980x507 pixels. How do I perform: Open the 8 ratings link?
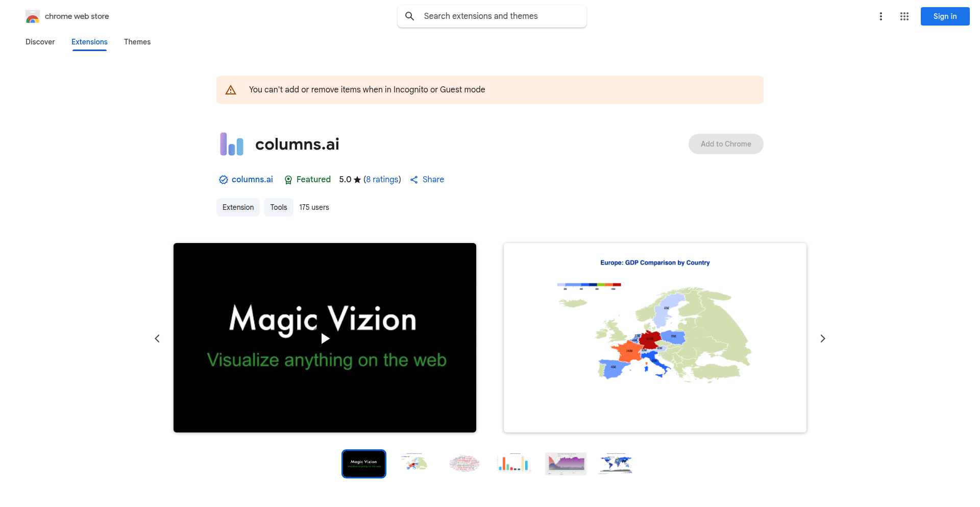point(382,180)
